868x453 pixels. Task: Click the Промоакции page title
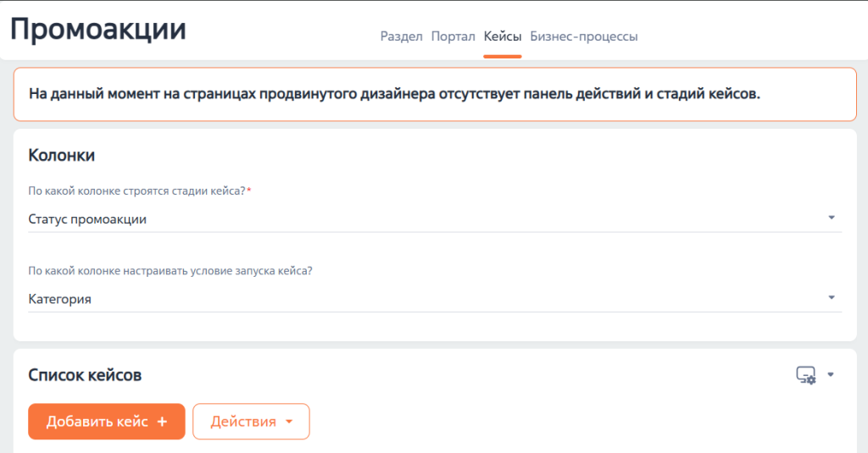98,29
